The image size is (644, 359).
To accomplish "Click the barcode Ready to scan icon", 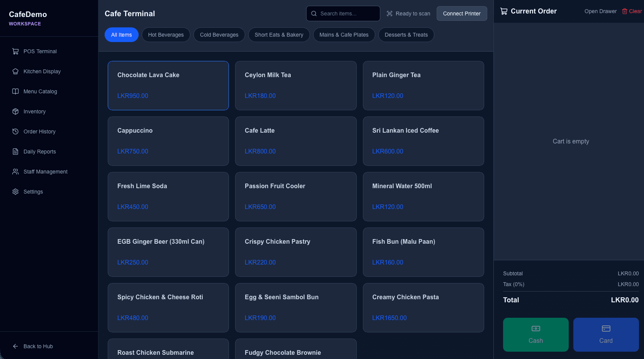I will [x=390, y=13].
